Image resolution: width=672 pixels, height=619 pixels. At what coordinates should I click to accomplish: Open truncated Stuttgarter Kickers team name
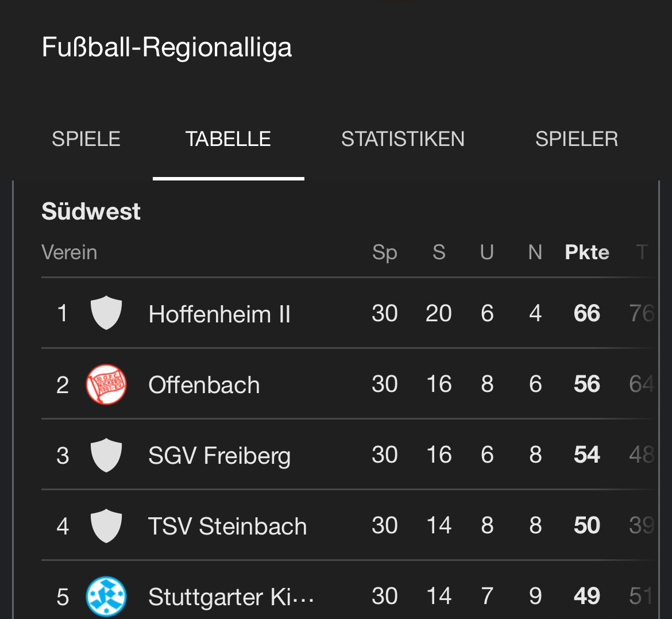(231, 597)
